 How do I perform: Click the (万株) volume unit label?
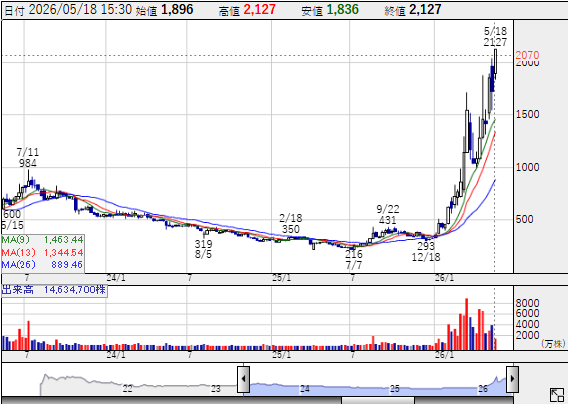coord(554,343)
